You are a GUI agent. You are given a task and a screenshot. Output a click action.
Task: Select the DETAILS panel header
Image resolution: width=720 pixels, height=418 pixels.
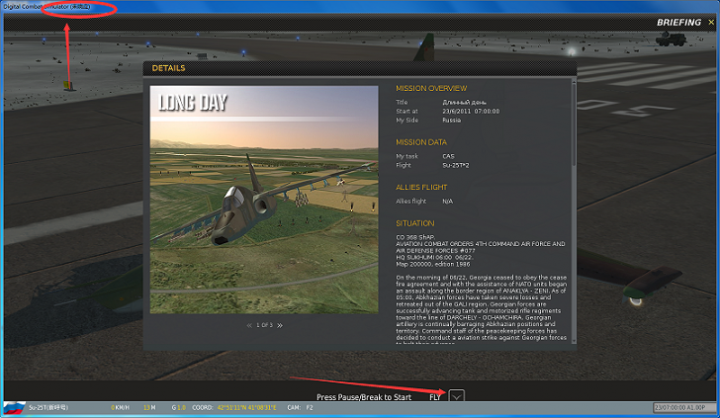pos(168,68)
